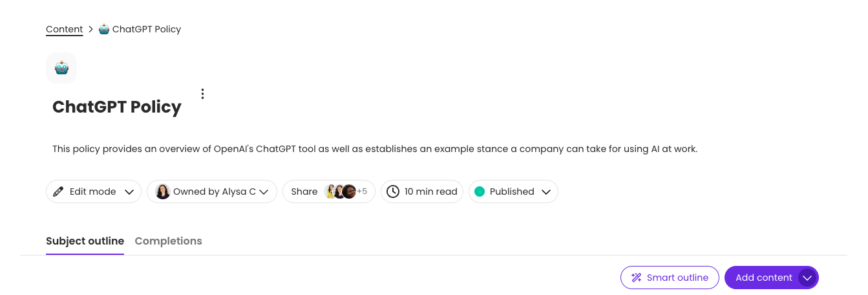Click the robot emoji in breadcrumb
The width and height of the screenshot is (868, 295).
pyautogui.click(x=104, y=29)
